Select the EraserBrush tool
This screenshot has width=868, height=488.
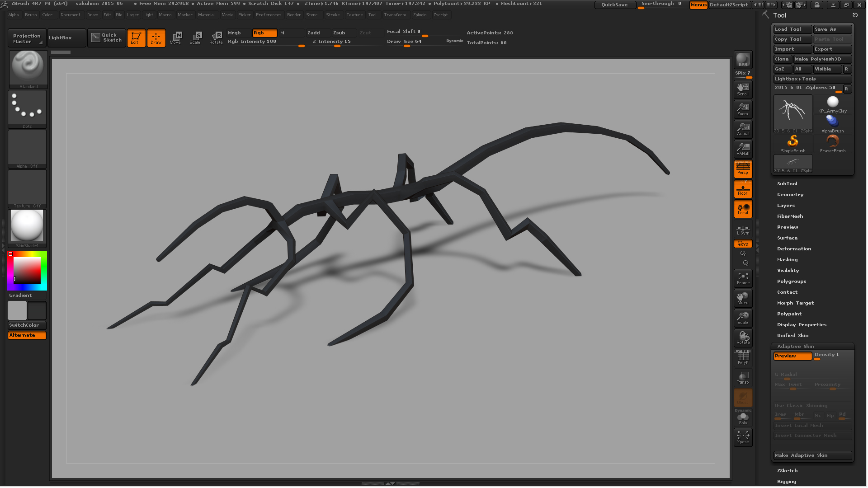[832, 144]
